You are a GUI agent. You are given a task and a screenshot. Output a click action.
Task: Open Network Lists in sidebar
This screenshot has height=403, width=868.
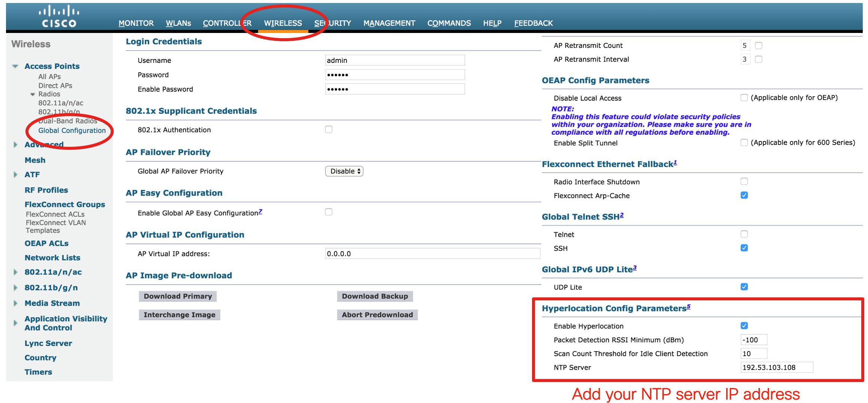tap(52, 258)
